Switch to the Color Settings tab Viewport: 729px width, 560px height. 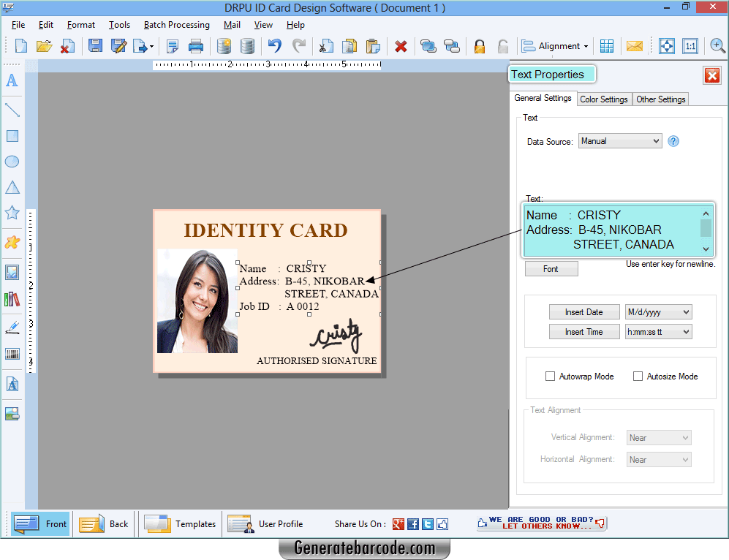pos(604,99)
